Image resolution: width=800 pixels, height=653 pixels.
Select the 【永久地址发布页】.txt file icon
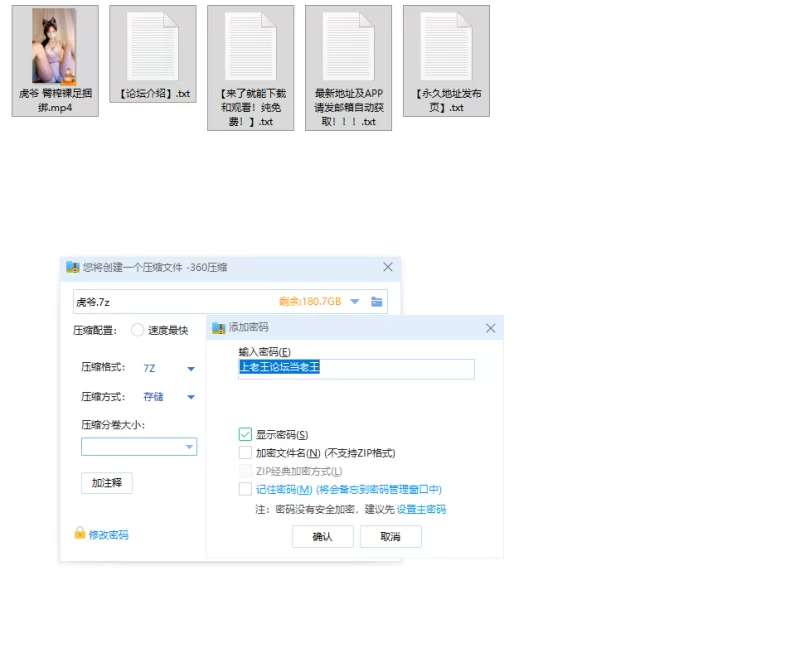click(446, 47)
